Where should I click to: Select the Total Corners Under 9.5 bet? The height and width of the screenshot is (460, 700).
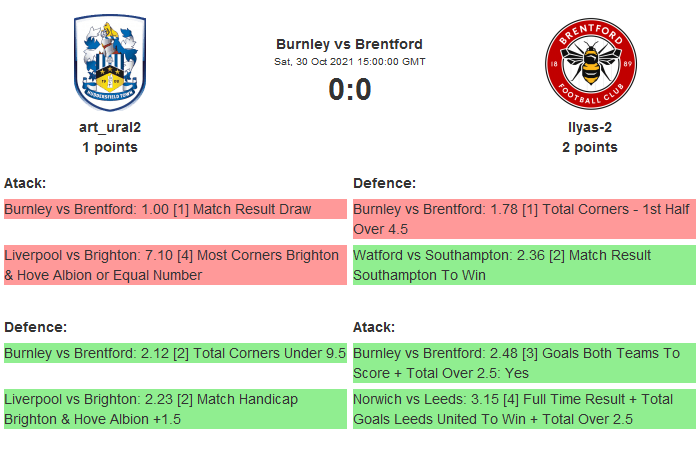(x=175, y=353)
